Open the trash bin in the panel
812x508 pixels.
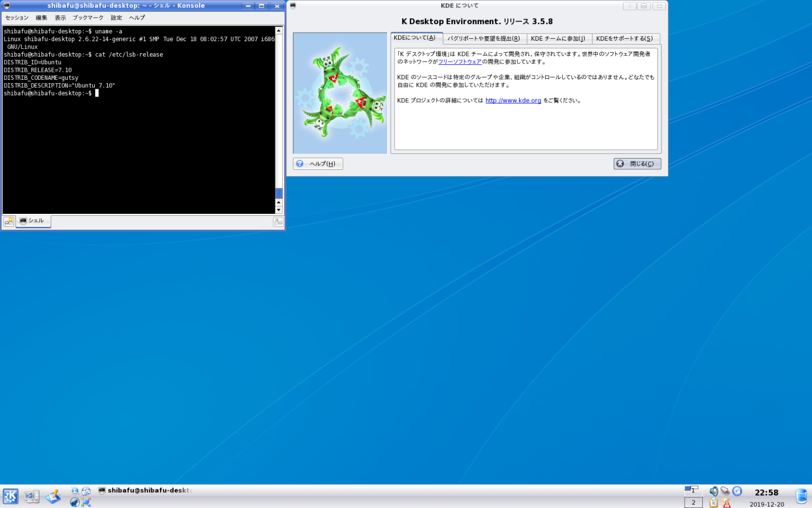pyautogui.click(x=801, y=496)
